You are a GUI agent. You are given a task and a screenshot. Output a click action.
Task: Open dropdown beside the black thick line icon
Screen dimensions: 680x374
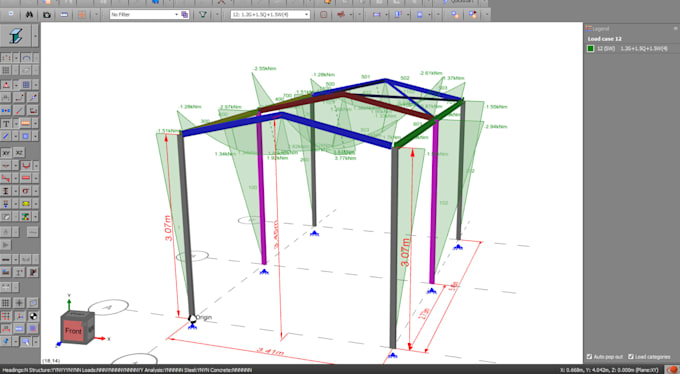[x=16, y=259]
